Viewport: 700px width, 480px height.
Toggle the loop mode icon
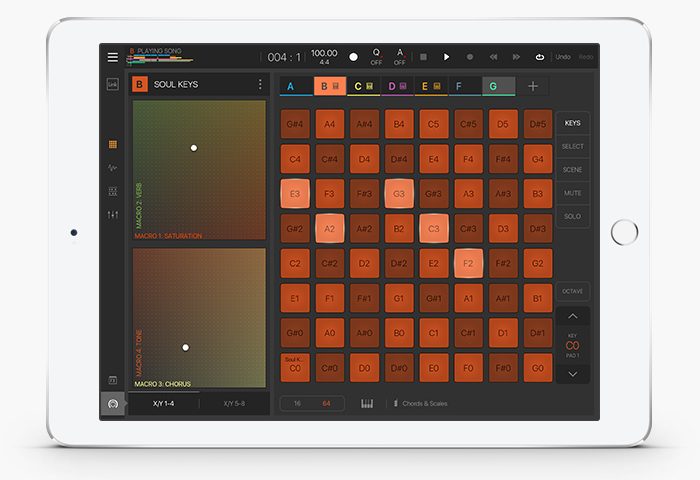click(x=540, y=57)
